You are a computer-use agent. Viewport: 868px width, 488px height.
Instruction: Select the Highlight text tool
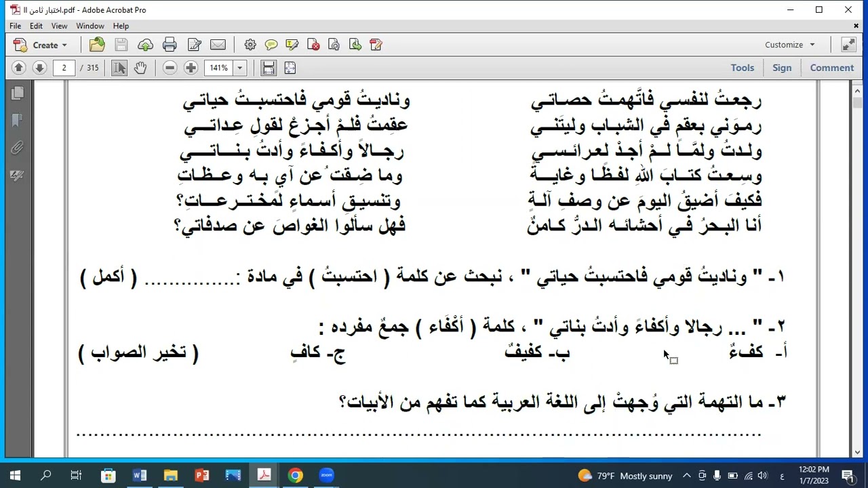[292, 45]
